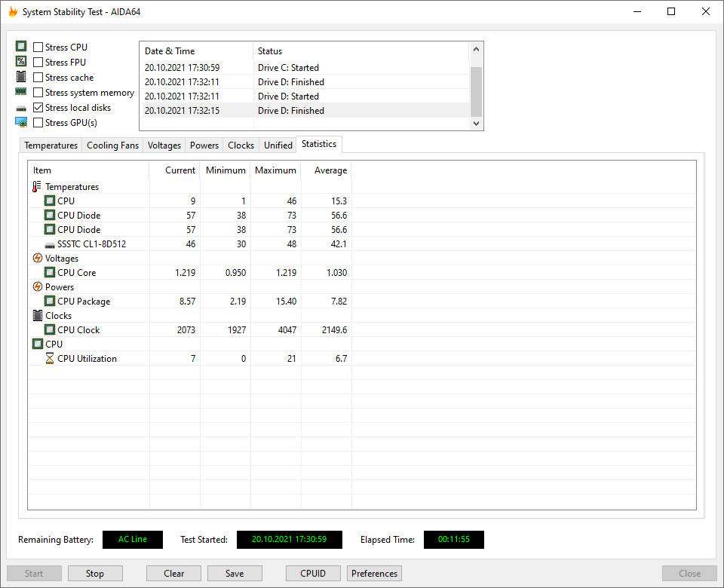
Task: Click the Test Started timestamp display
Action: coord(290,539)
